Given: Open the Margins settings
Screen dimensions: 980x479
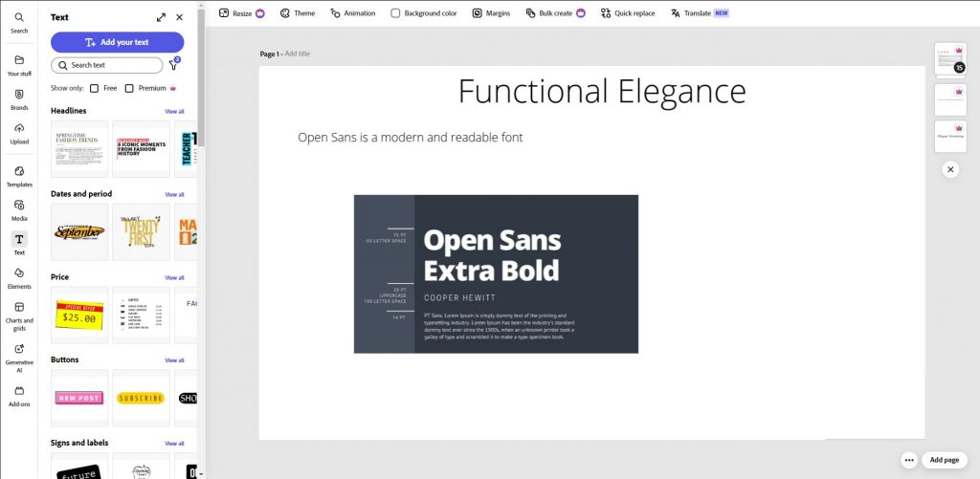Looking at the screenshot, I should [x=491, y=13].
